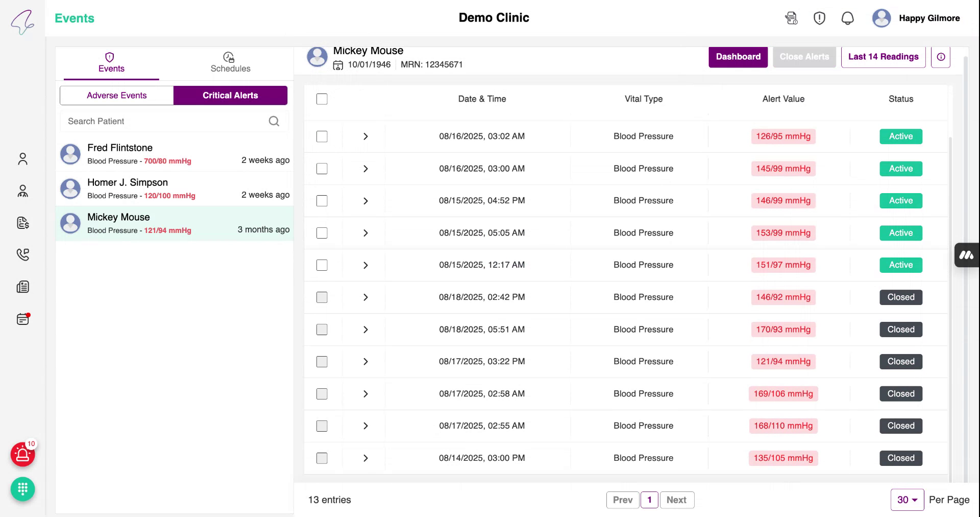Click the phone call icon in the sidebar
The image size is (980, 517).
[x=22, y=255]
